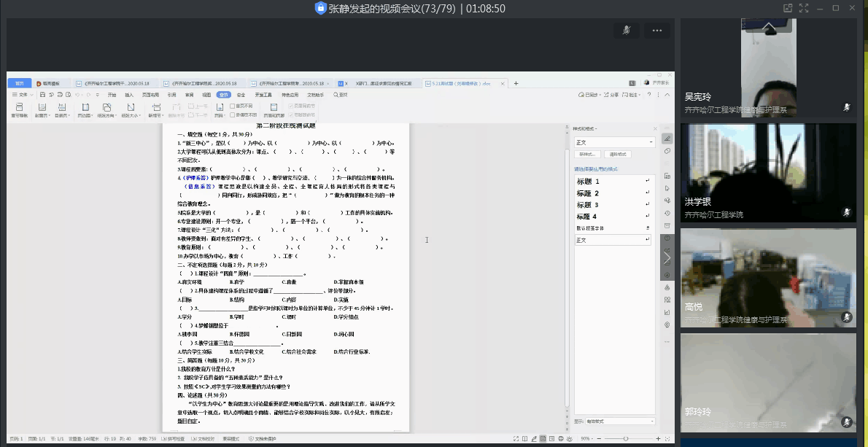Viewport: 868px width, 447px height.
Task: Open the 纸张方向 paper orientation dropdown
Action: [108, 109]
